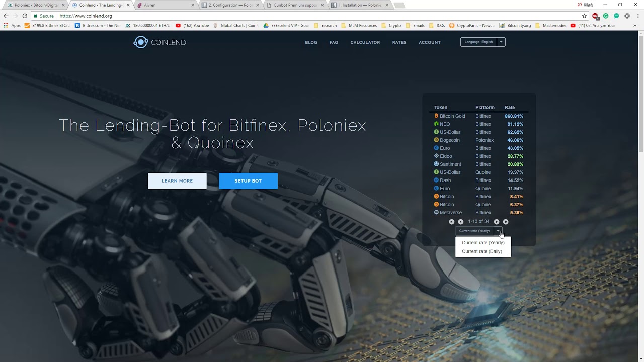The height and width of the screenshot is (362, 644).
Task: Open the BLOG nav item
Action: (311, 42)
